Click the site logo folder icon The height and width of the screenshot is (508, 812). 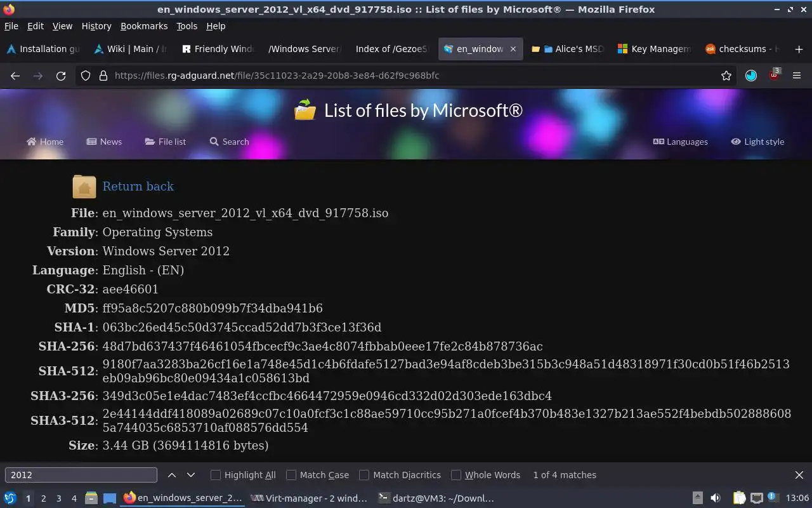click(305, 110)
